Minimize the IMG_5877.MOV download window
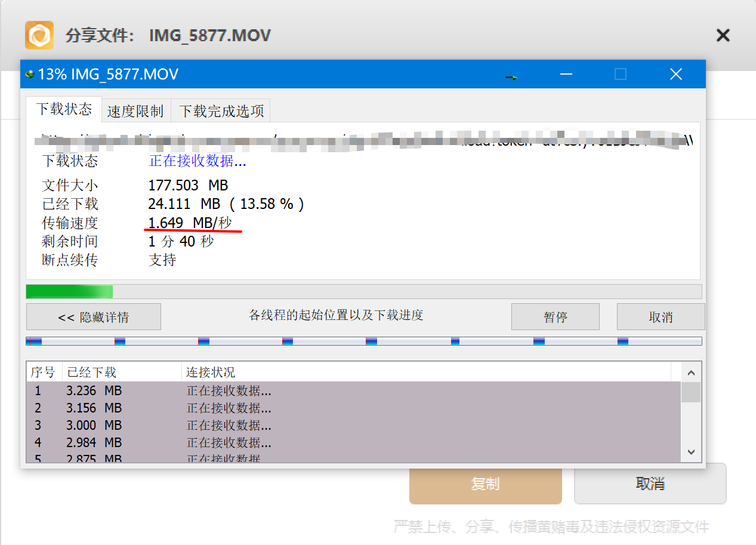The width and height of the screenshot is (756, 545). click(566, 74)
